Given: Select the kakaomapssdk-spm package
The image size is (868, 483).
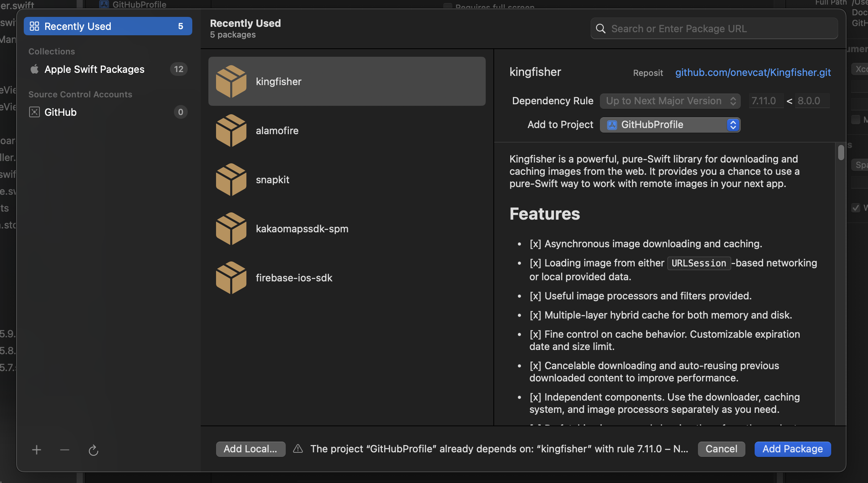Looking at the screenshot, I should pos(347,228).
